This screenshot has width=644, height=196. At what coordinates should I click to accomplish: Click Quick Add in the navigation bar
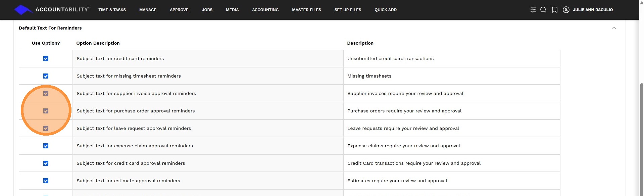pos(385,10)
